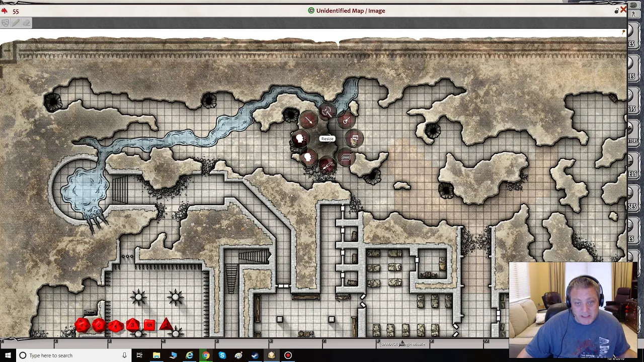
Task: Click hotkey slot 5 on bottom bar
Action: point(242,344)
